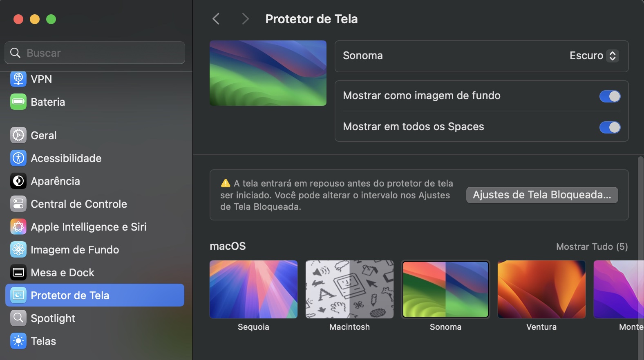Click the Apple Intelligence e Siri icon

tap(18, 227)
